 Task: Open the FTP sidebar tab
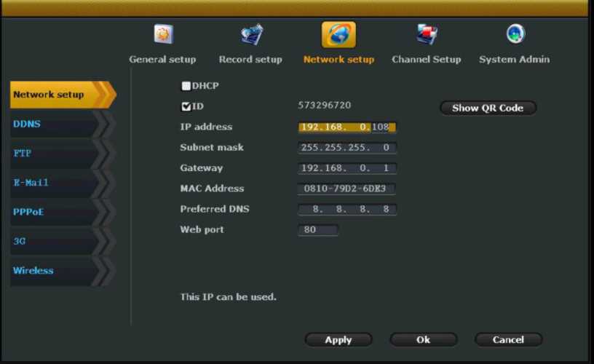(55, 154)
